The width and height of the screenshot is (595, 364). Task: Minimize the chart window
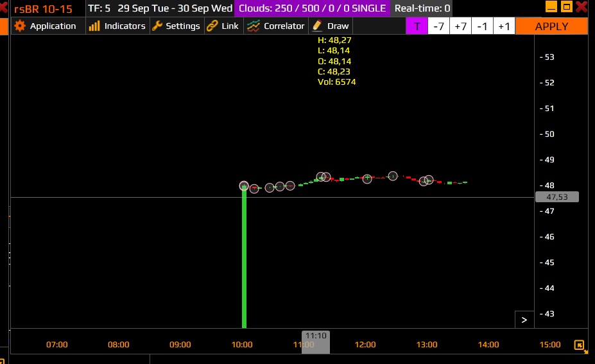(551, 6)
